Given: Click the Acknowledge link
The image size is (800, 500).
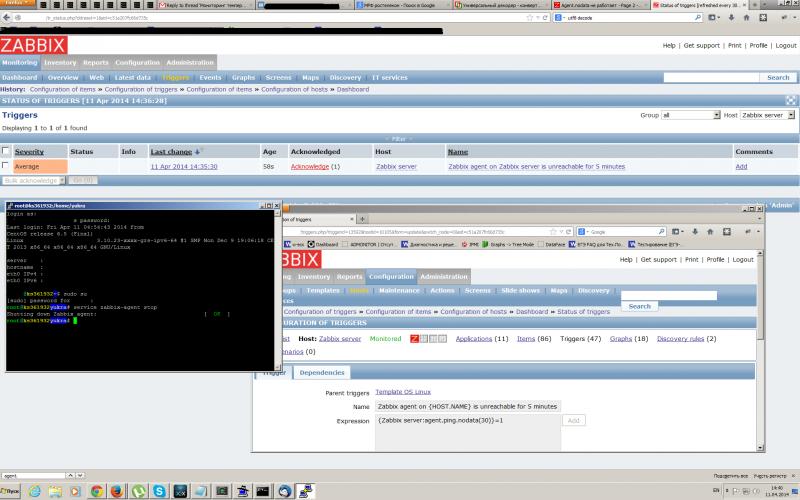Looking at the screenshot, I should 310,166.
